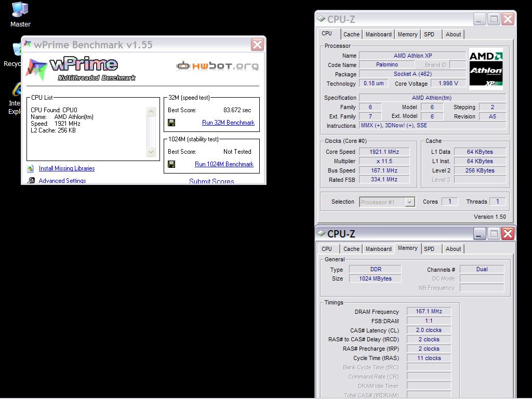Click memory Type field DDR
The height and width of the screenshot is (399, 532).
pos(375,270)
